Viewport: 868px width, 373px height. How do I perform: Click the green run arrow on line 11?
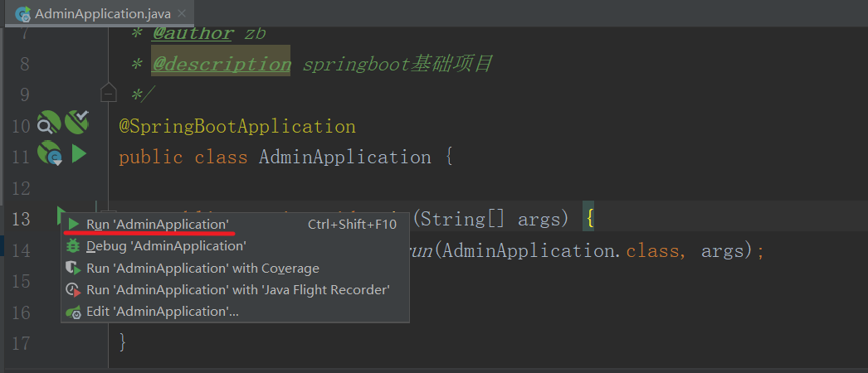click(x=79, y=153)
